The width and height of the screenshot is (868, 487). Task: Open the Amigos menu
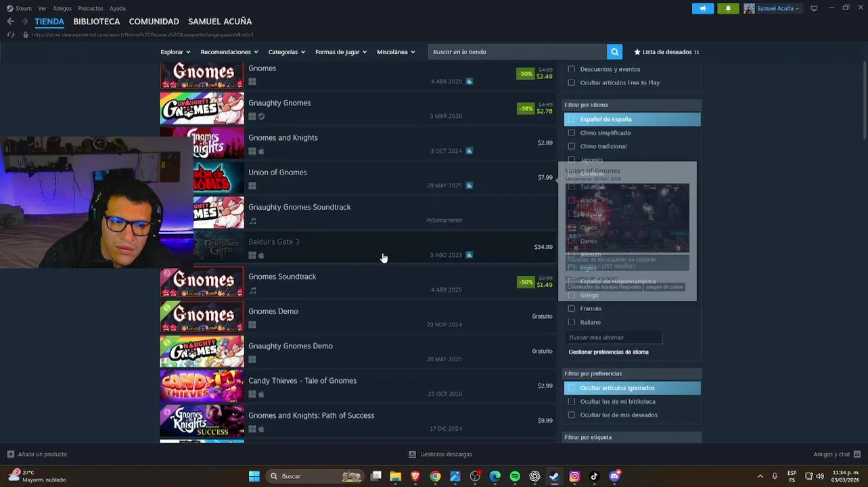point(62,8)
